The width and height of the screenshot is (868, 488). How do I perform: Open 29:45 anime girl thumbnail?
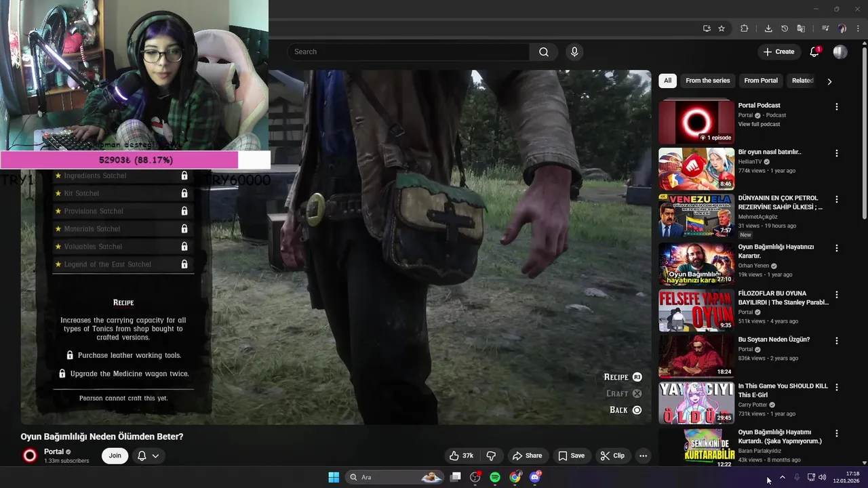point(696,403)
